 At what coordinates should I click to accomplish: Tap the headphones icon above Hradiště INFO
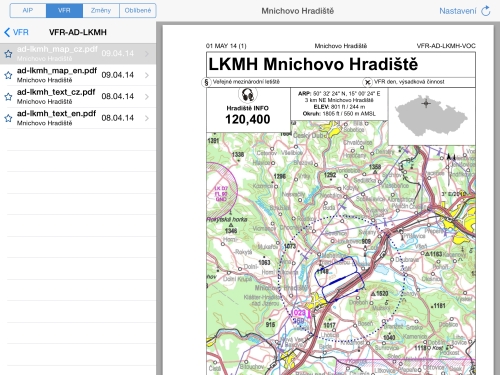point(248,95)
